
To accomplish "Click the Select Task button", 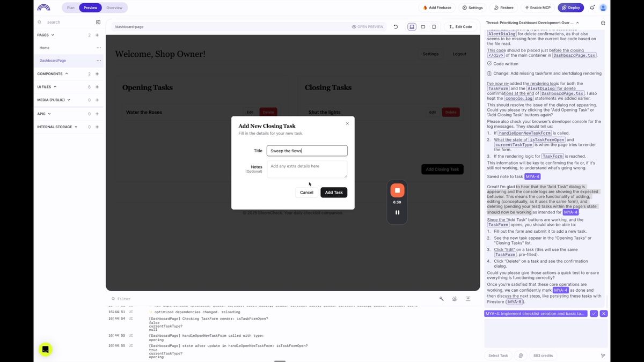I will (498, 356).
